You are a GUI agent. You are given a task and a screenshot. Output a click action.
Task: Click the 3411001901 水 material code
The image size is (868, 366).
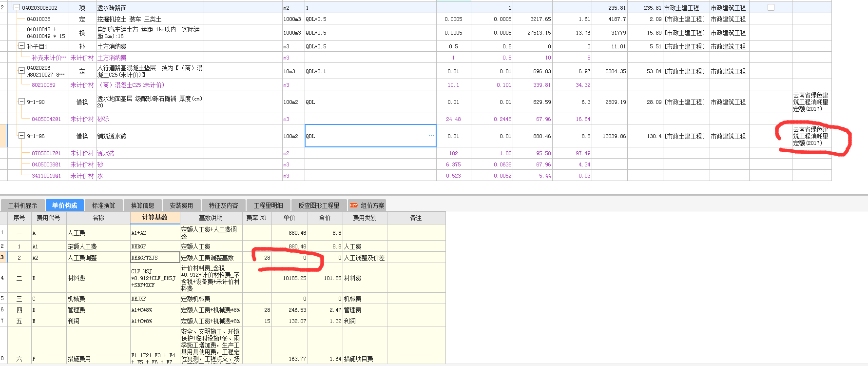[x=46, y=176]
